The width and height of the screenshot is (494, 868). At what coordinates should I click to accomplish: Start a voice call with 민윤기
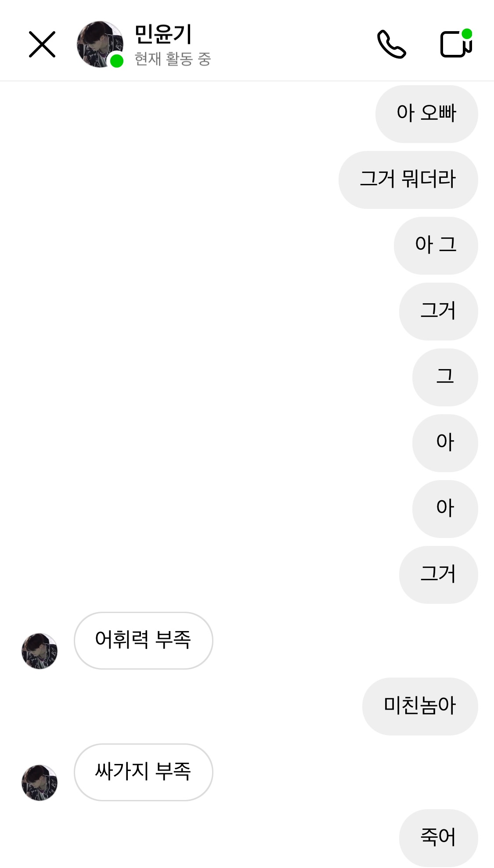click(x=391, y=44)
